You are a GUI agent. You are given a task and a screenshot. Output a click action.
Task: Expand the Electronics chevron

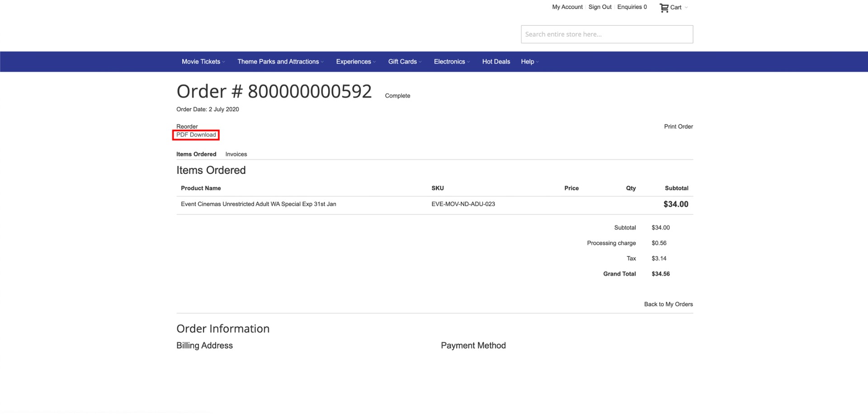(x=468, y=62)
